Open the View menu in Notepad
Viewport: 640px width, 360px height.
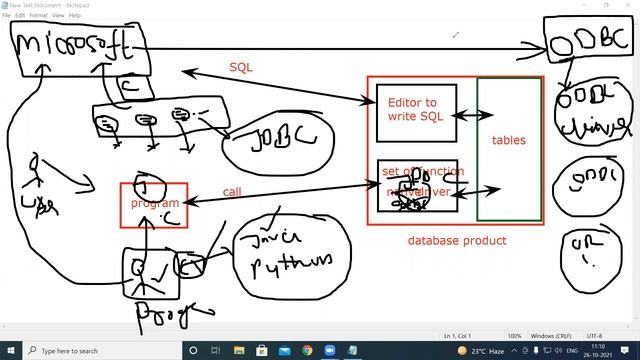[58, 15]
